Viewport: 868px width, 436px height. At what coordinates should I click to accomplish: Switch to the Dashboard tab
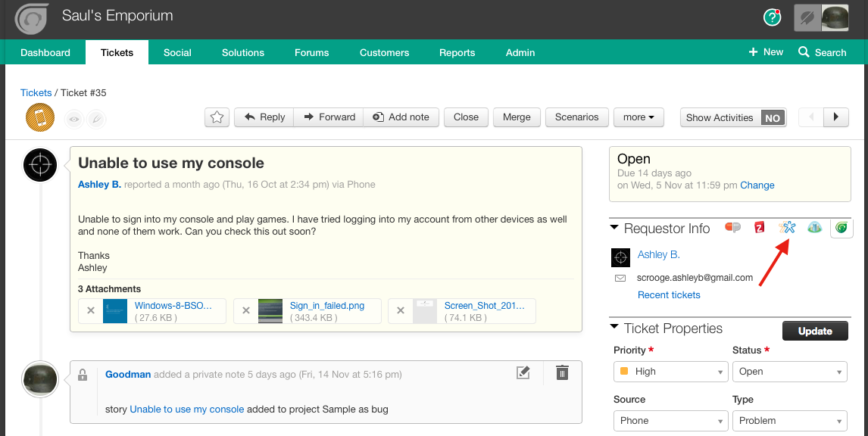point(45,52)
